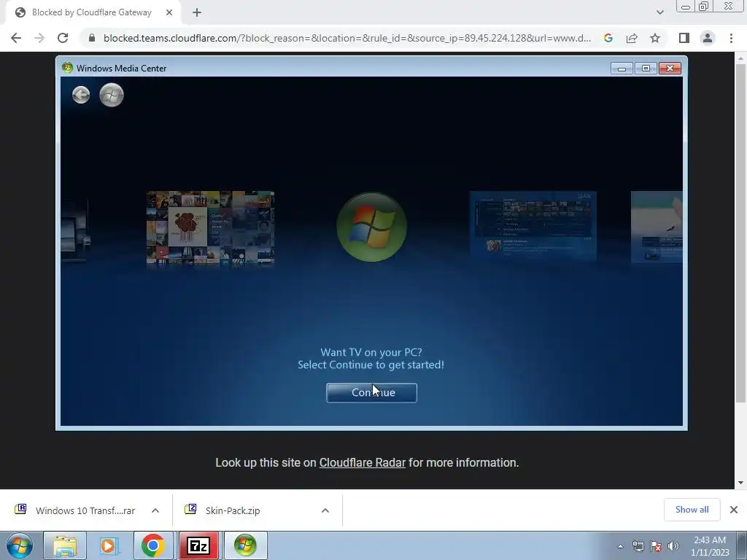Open Windows Media Player from taskbar

pyautogui.click(x=108, y=545)
